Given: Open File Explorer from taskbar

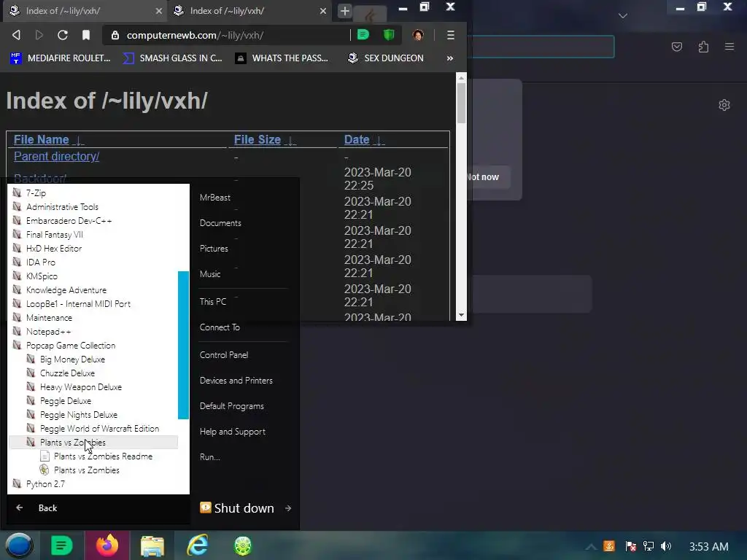Looking at the screenshot, I should [x=152, y=545].
